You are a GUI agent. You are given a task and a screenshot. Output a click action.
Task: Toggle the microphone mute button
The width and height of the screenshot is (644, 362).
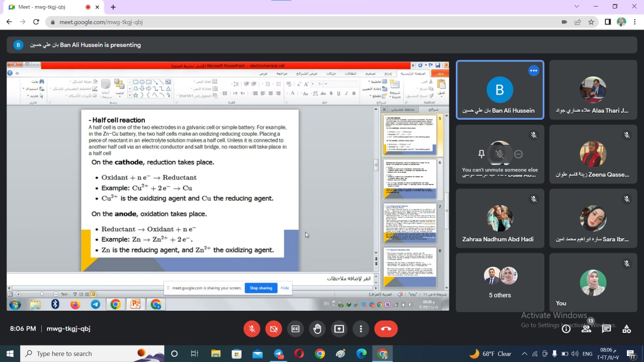click(x=252, y=329)
